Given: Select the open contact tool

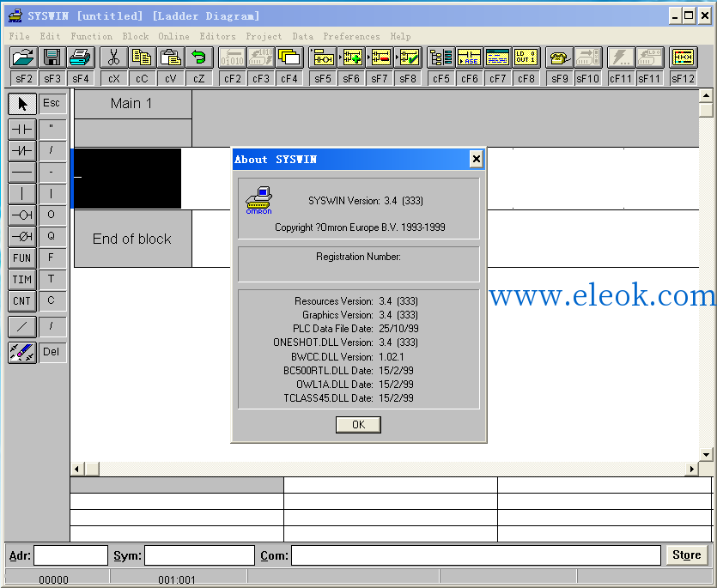Looking at the screenshot, I should point(22,130).
